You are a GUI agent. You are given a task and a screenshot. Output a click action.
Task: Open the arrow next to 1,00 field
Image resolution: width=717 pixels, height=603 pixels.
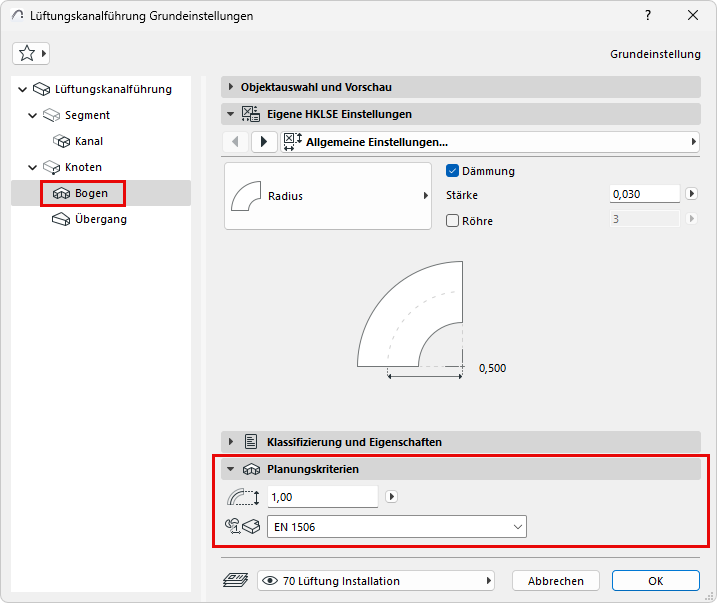(x=391, y=496)
